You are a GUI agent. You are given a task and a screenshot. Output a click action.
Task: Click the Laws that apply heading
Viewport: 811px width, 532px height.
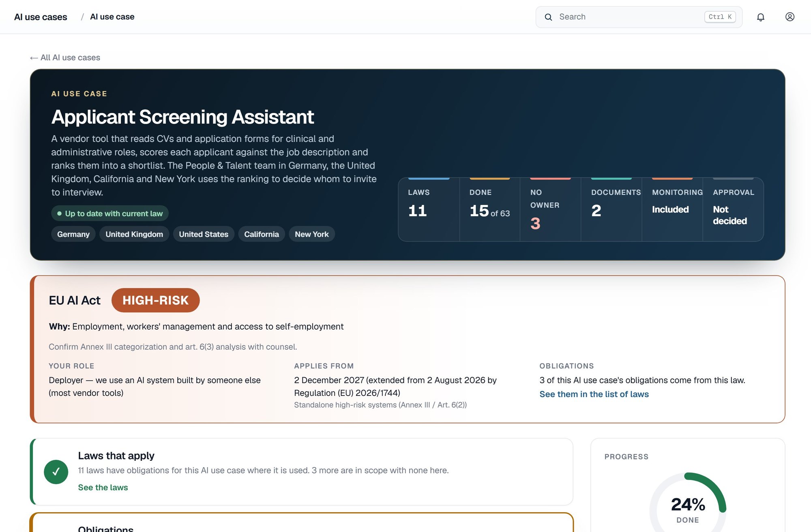116,456
